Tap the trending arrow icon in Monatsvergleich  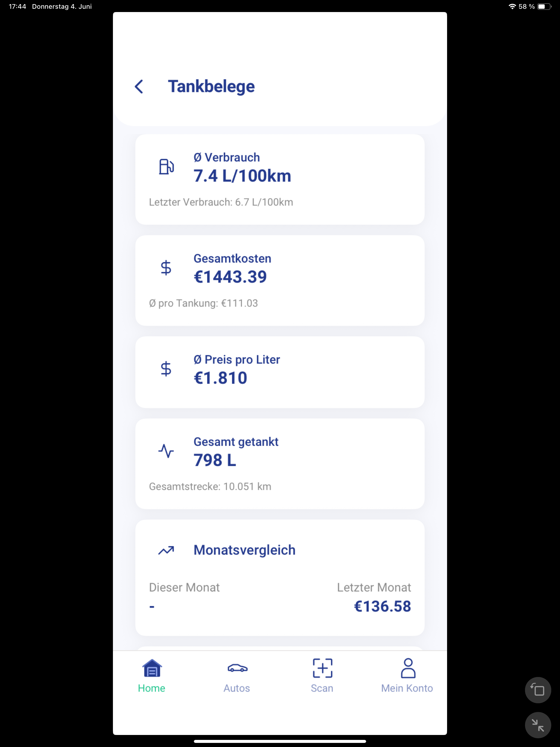[x=166, y=550]
